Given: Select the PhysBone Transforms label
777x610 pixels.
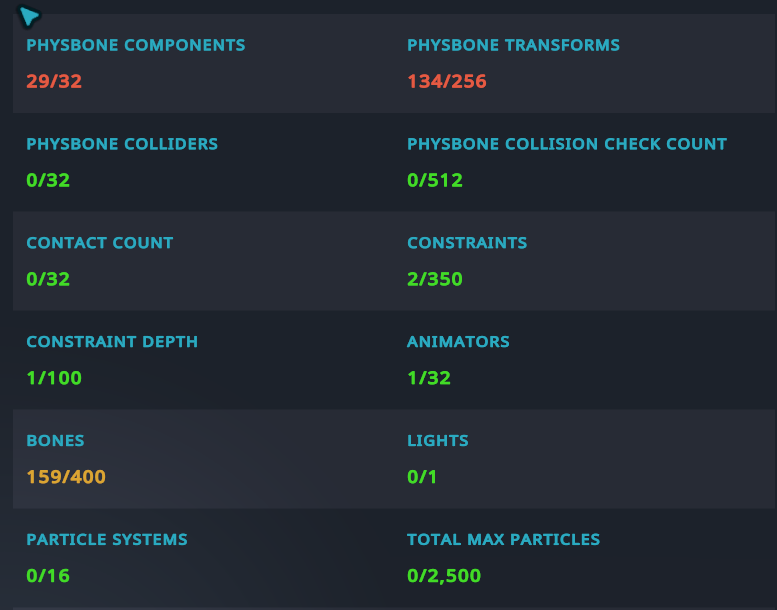Looking at the screenshot, I should tap(513, 45).
